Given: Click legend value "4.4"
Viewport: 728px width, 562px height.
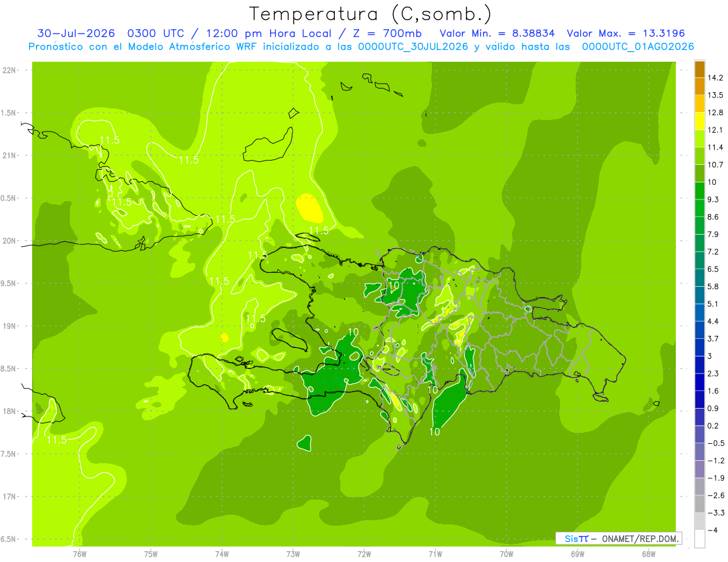Looking at the screenshot, I should (x=715, y=321).
